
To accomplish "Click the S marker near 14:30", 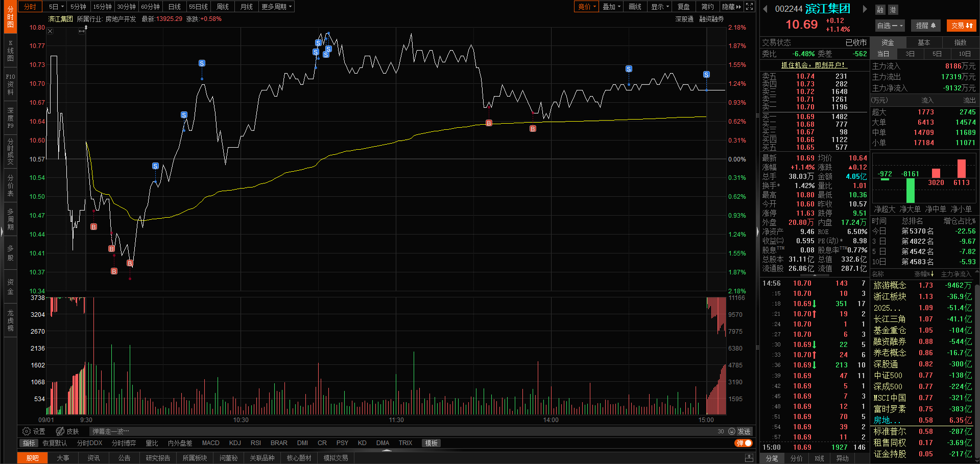I will [x=629, y=69].
